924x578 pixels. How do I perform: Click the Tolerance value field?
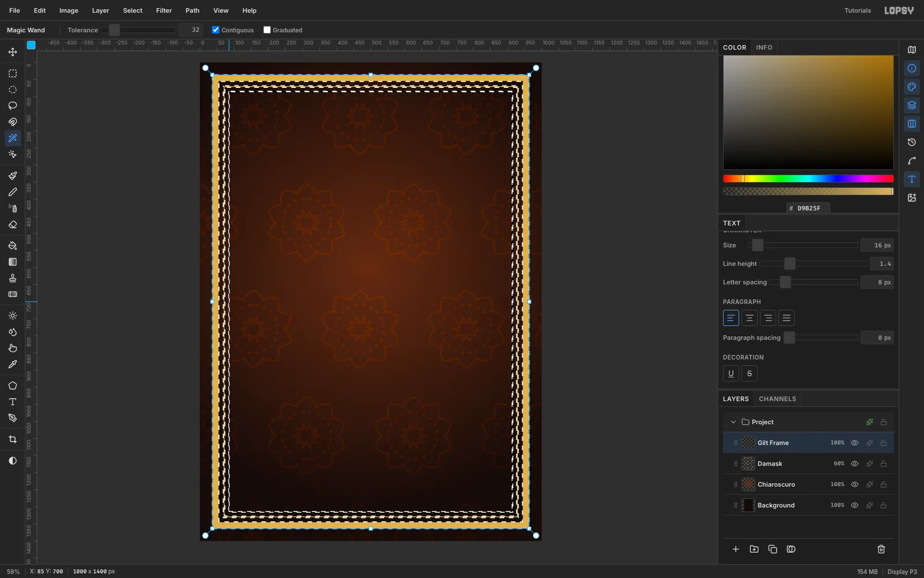click(x=191, y=30)
